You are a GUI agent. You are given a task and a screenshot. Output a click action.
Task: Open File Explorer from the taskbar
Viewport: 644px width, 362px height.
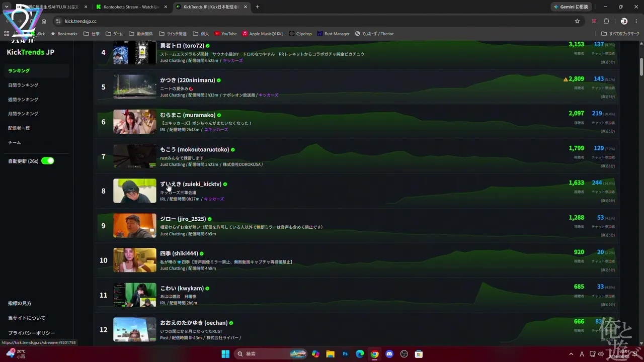click(x=330, y=354)
